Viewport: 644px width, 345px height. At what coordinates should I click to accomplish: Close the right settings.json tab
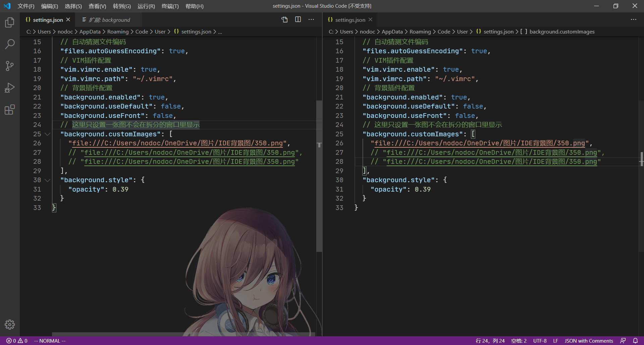coord(370,20)
